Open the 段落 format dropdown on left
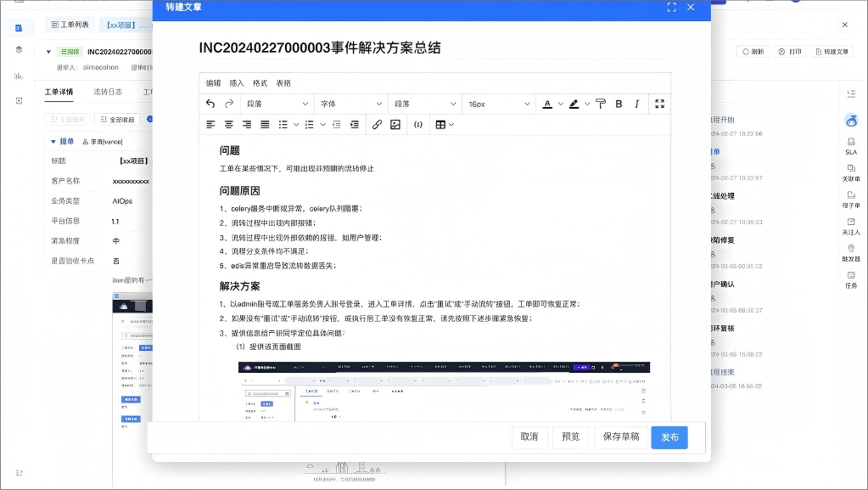The width and height of the screenshot is (868, 490). click(277, 104)
